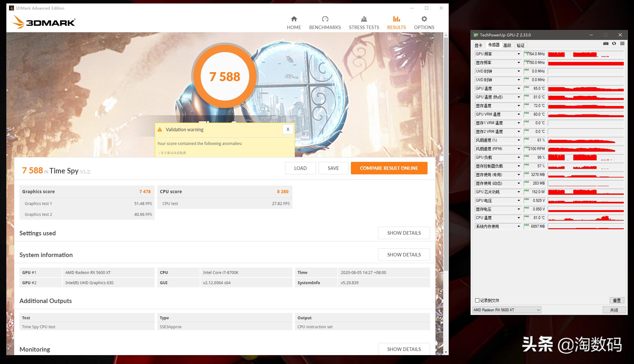The width and height of the screenshot is (634, 364).
Task: Open the GPU-Z hamburger menu
Action: 622,44
